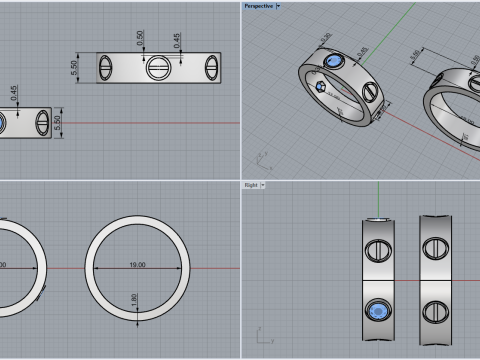Image resolution: width=480 pixels, height=360 pixels.
Task: Select the 5.50 dimension beside the upper flat ring
Action: point(74,67)
